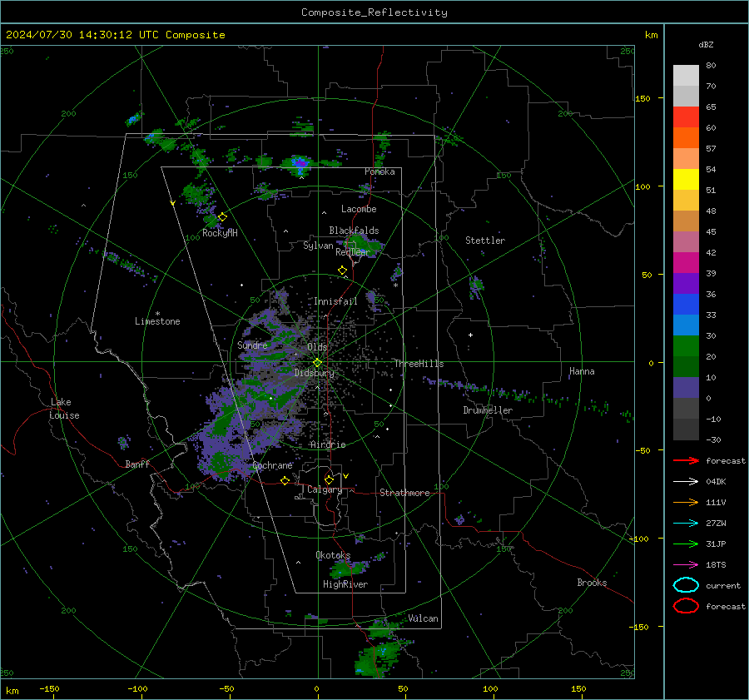
Task: Click the Lacombe town label
Action: pos(359,209)
